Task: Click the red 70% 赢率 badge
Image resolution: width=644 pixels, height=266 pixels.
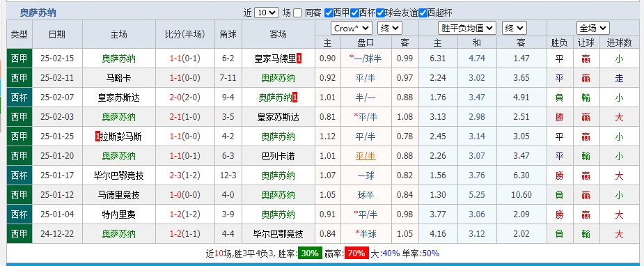Action: (x=356, y=253)
